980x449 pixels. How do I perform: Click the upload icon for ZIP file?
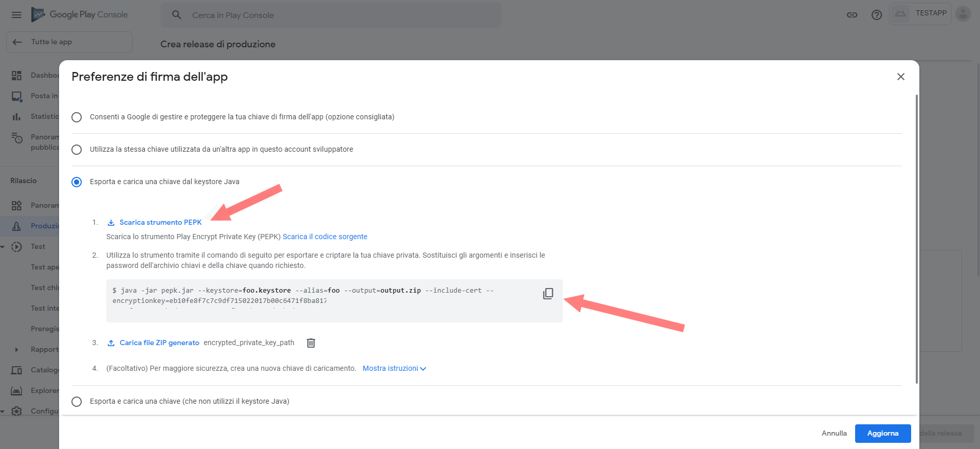pyautogui.click(x=111, y=343)
